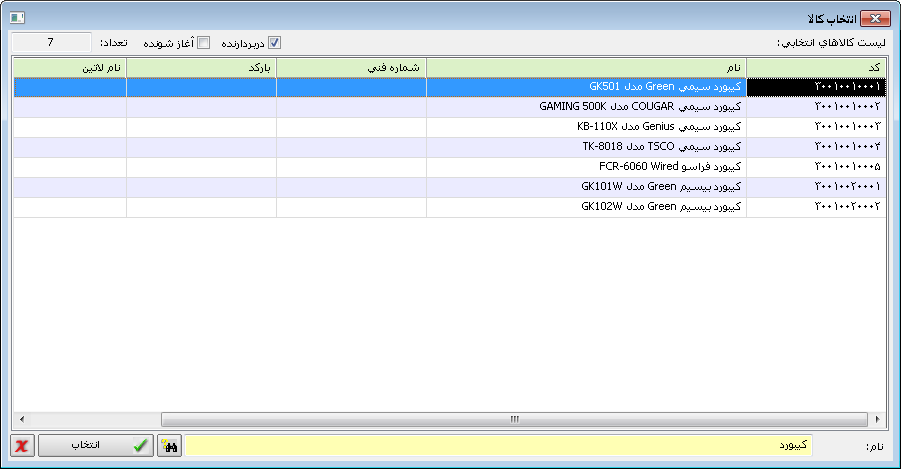Click the red X cancel button

(22, 446)
